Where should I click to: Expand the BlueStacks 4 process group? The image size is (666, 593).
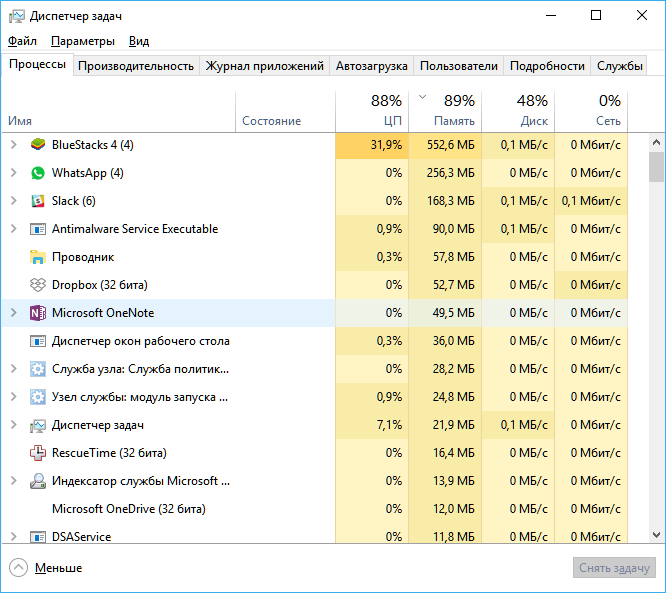pyautogui.click(x=14, y=145)
